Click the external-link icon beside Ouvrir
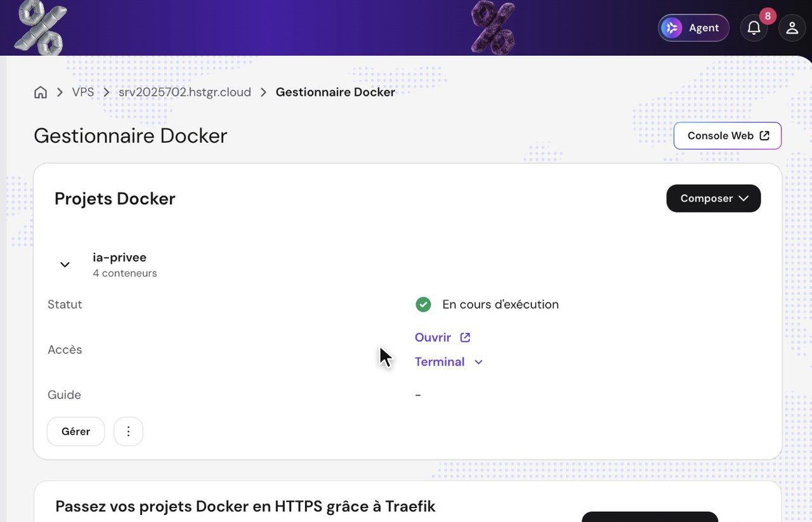Image resolution: width=812 pixels, height=522 pixels. click(465, 337)
